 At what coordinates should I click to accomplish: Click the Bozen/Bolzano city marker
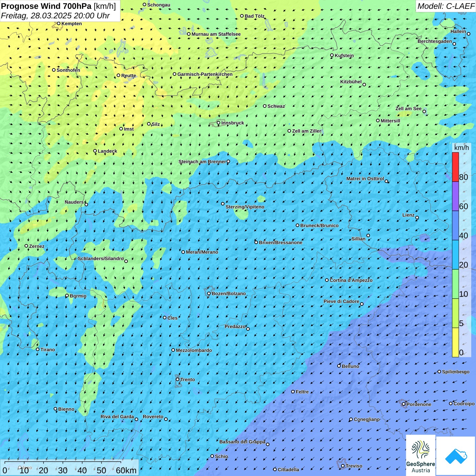click(x=209, y=293)
